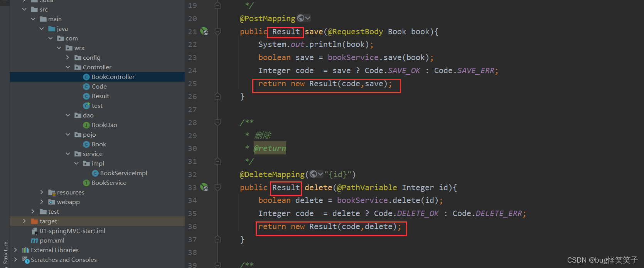
Task: Click line number 24 in the gutter
Action: [192, 70]
